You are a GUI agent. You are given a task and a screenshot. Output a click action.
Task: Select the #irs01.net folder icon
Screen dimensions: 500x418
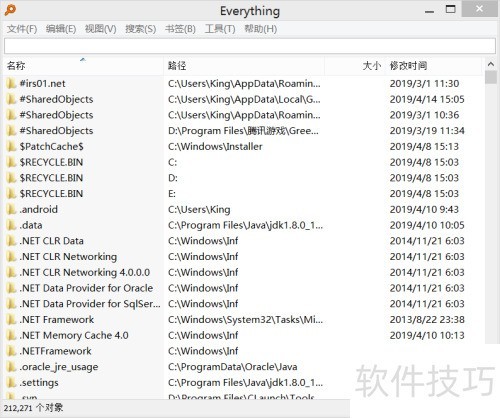pyautogui.click(x=11, y=83)
